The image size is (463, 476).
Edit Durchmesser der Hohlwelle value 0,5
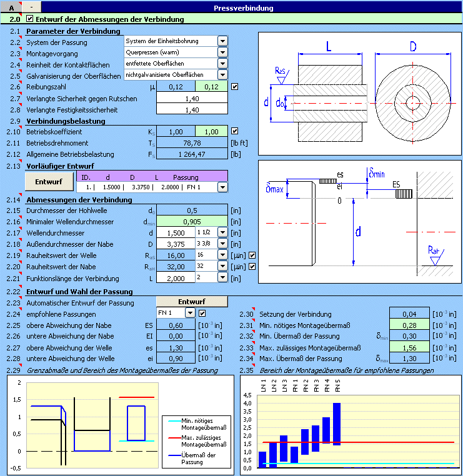[x=192, y=211]
